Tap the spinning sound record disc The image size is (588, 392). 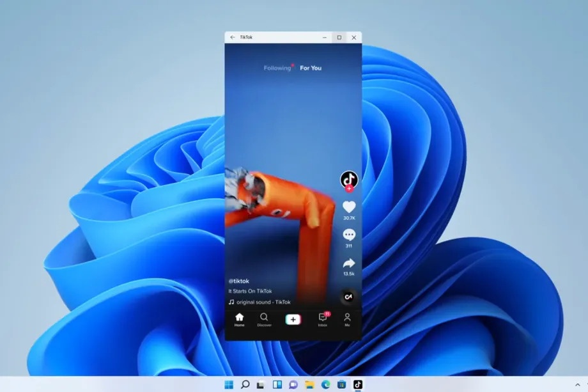coord(348,295)
